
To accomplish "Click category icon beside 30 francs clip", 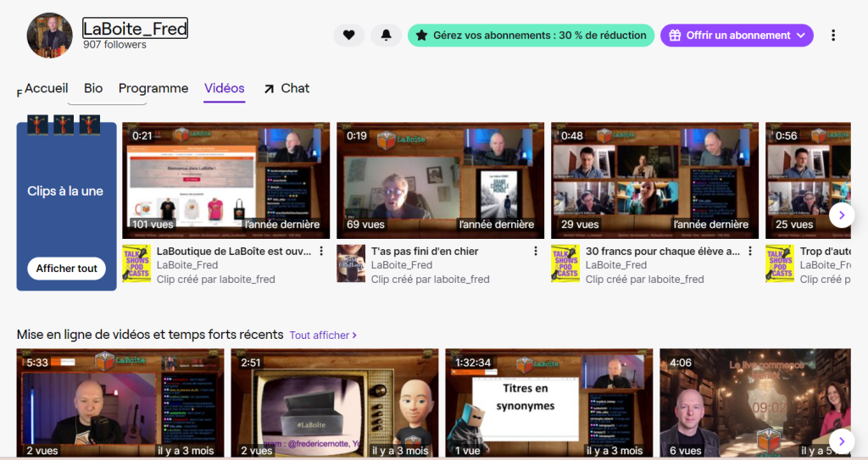I will coord(565,264).
